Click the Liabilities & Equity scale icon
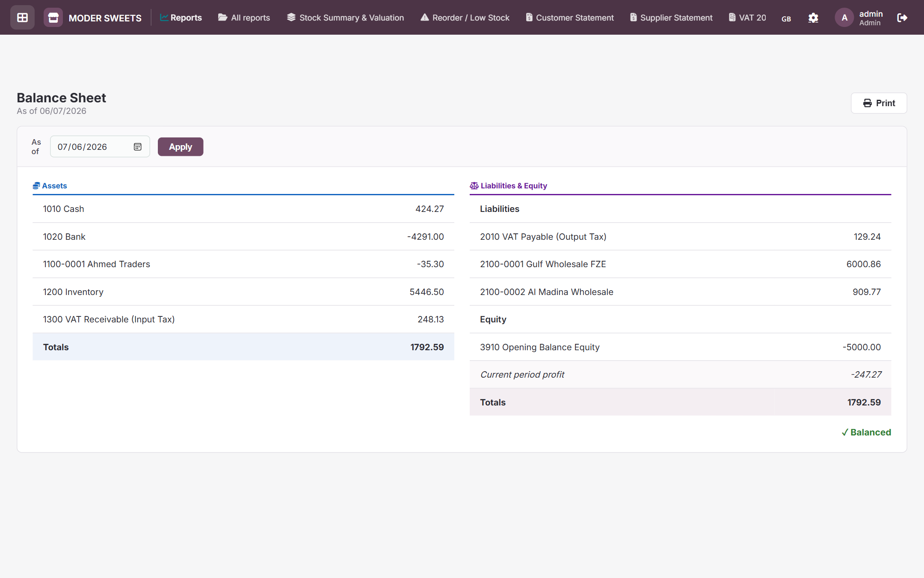 474,186
